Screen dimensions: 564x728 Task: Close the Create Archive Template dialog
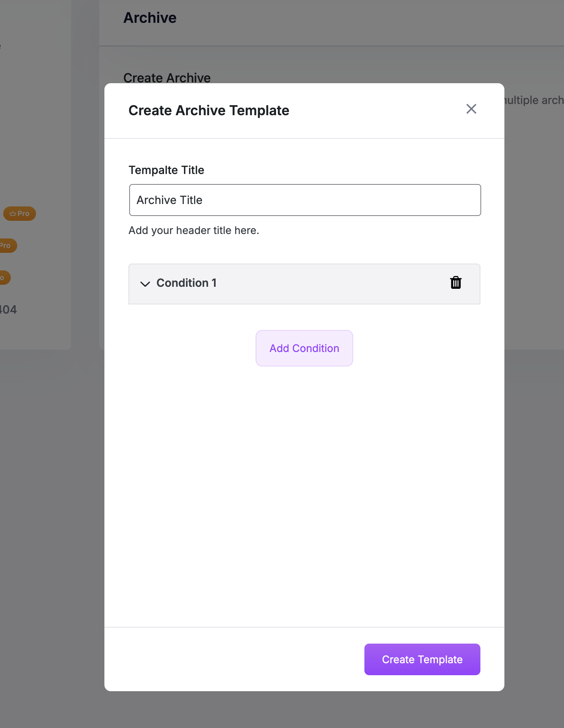pyautogui.click(x=471, y=109)
